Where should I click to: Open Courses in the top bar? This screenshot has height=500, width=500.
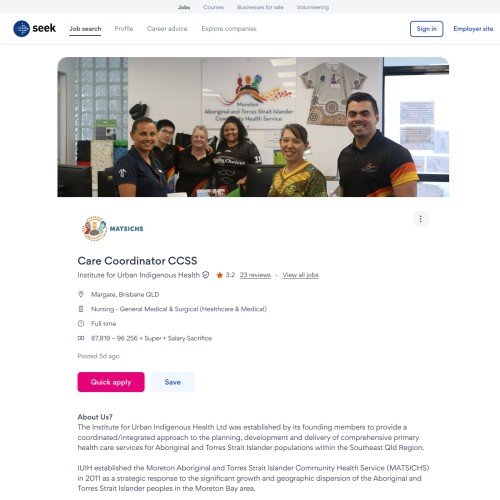click(x=213, y=7)
